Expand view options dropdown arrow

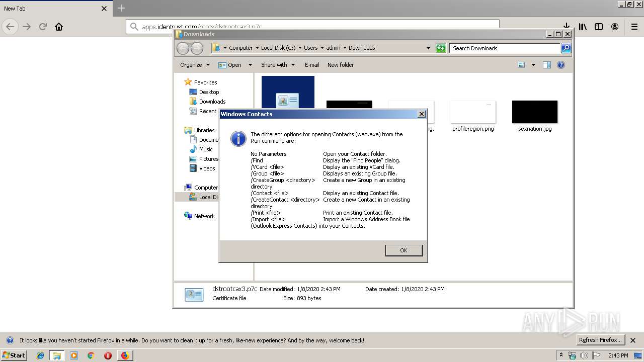(533, 65)
